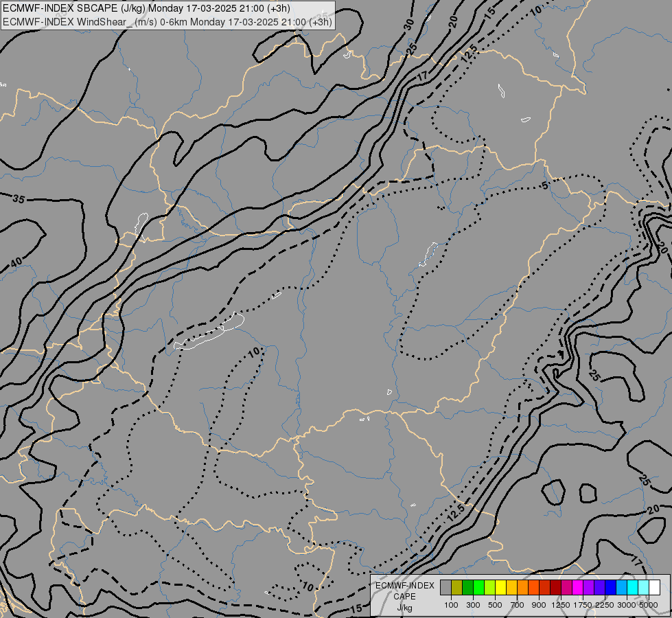Click the olive swatch in the CAPE legend
The width and height of the screenshot is (672, 618).
(457, 587)
